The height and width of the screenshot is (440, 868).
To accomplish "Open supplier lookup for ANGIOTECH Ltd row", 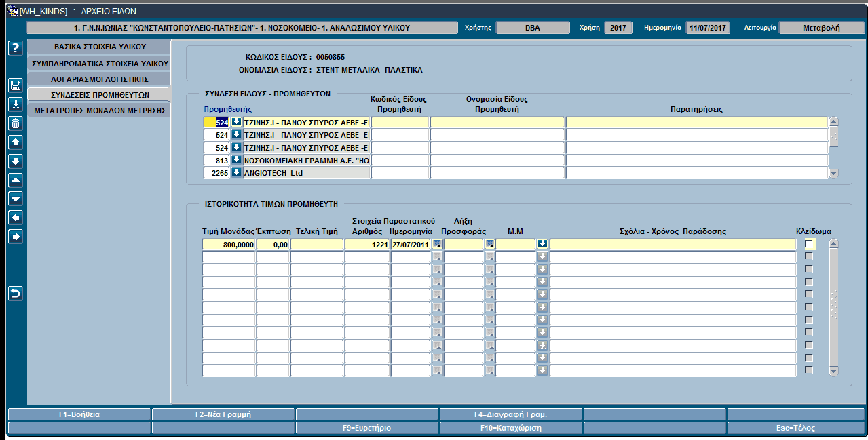I will click(236, 173).
